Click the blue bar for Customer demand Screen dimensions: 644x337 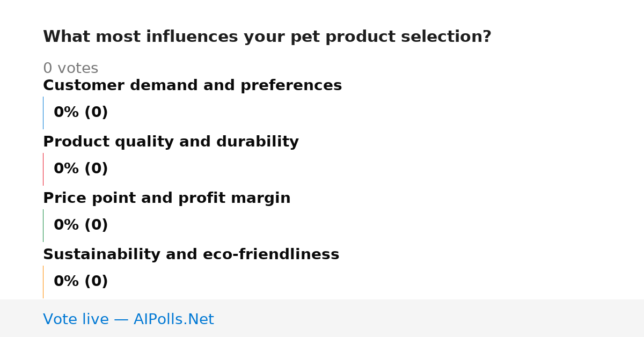pyautogui.click(x=43, y=113)
